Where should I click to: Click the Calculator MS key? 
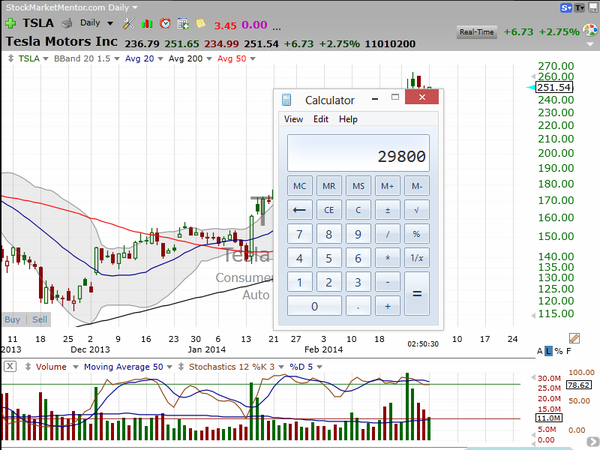358,186
